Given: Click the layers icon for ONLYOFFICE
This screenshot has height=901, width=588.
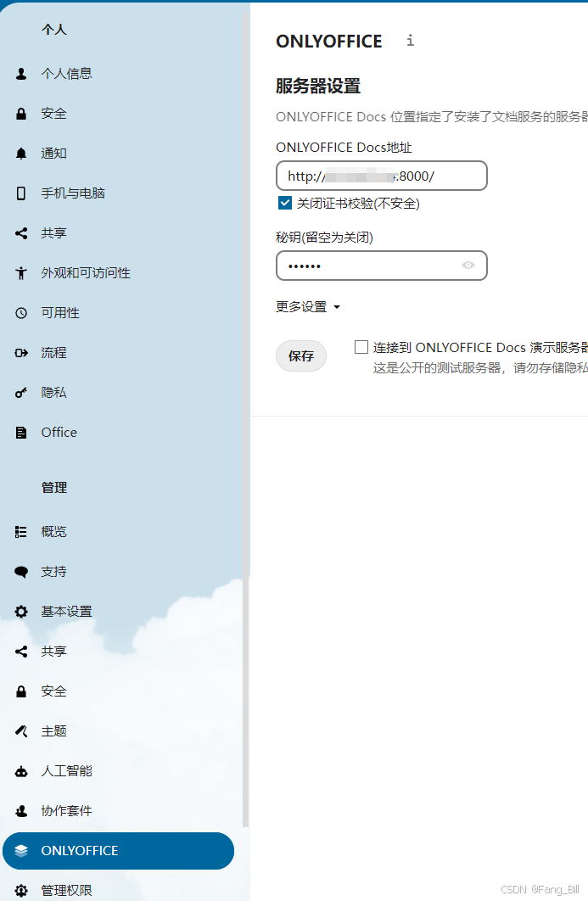Looking at the screenshot, I should (21, 851).
